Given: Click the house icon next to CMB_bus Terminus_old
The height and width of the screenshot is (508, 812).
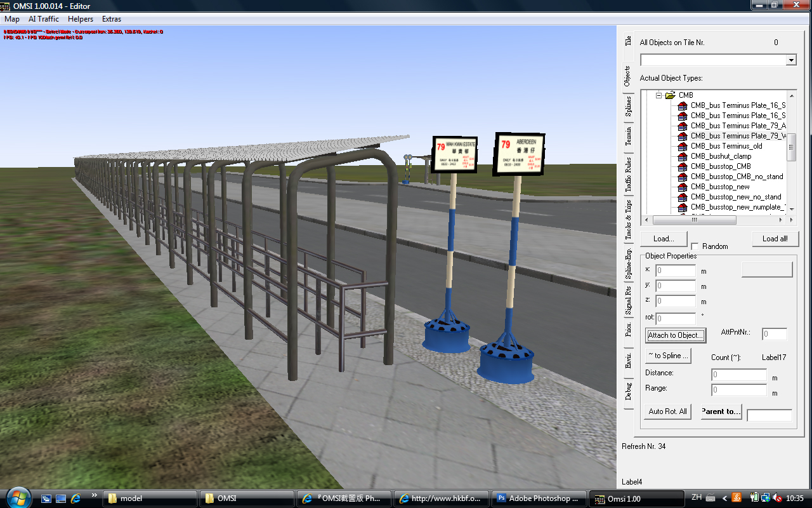Looking at the screenshot, I should pyautogui.click(x=682, y=146).
